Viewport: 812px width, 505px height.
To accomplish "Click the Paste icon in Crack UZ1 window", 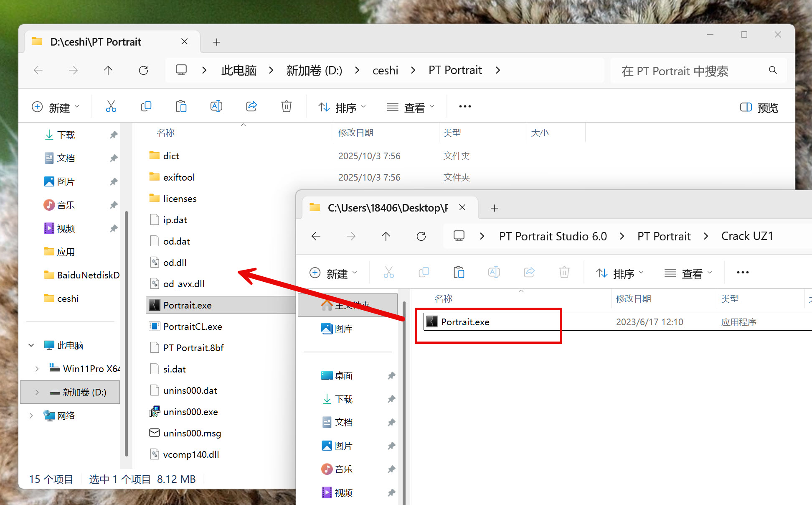I will 459,273.
